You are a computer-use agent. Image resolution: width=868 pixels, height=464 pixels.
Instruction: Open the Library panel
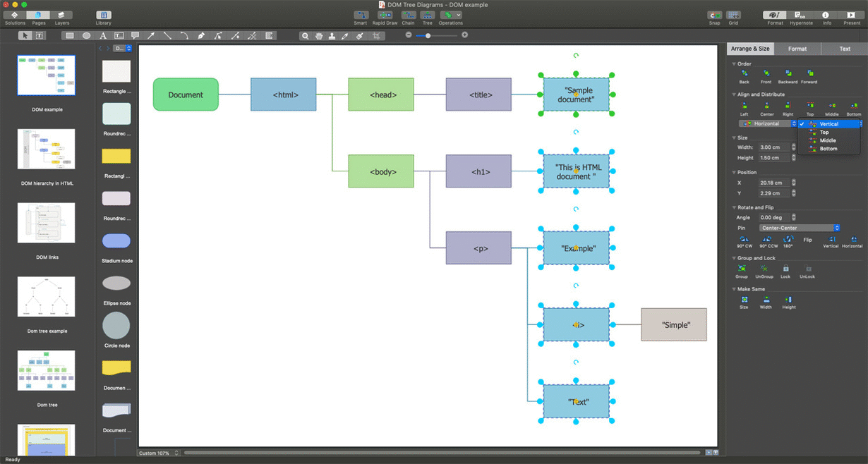pyautogui.click(x=103, y=16)
